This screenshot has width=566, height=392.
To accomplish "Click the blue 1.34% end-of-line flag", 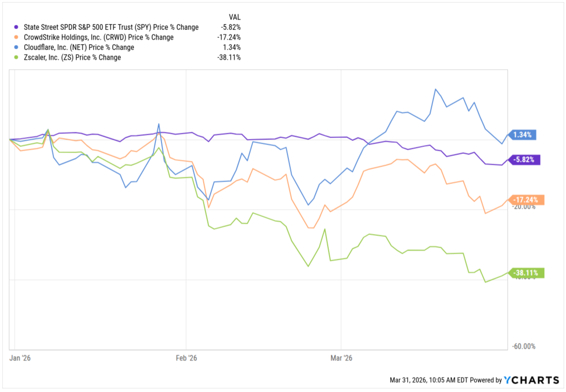I will point(523,135).
